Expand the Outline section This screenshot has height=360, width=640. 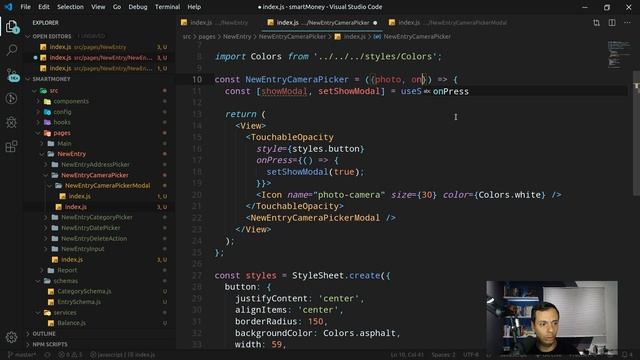(x=44, y=334)
